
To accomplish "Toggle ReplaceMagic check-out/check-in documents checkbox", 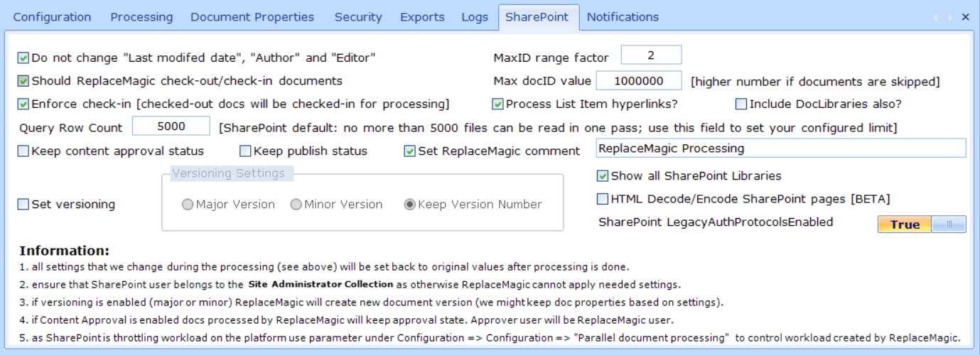I will pos(23,81).
